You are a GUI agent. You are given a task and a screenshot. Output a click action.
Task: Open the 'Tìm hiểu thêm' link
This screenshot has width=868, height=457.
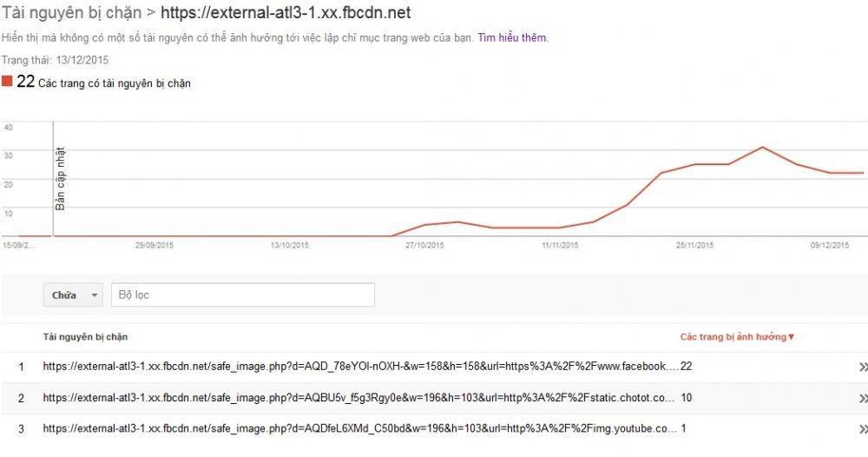click(x=512, y=38)
